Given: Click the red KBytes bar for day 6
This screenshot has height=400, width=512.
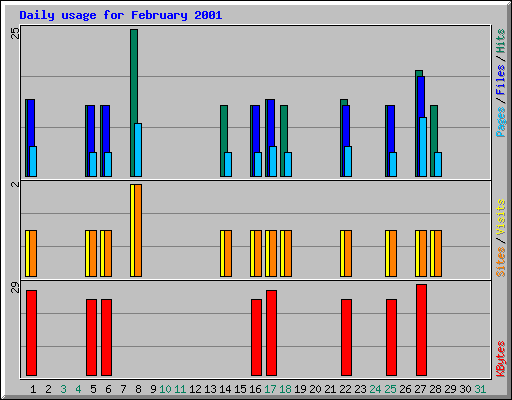Looking at the screenshot, I should pos(106,337).
